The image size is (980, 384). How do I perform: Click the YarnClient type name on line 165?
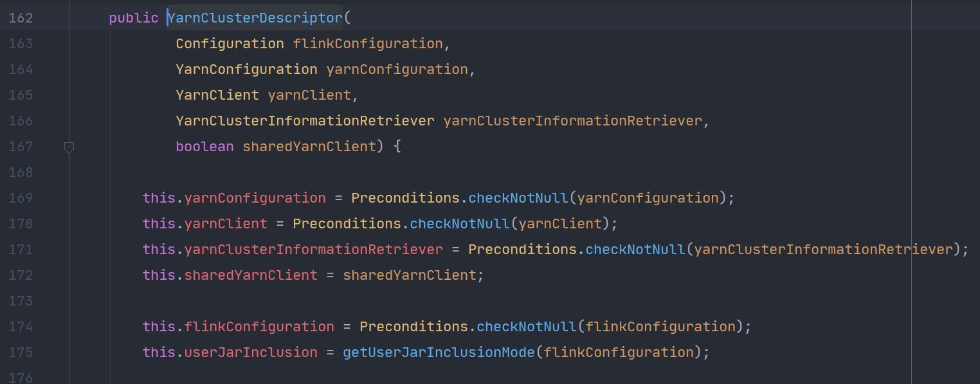point(217,95)
